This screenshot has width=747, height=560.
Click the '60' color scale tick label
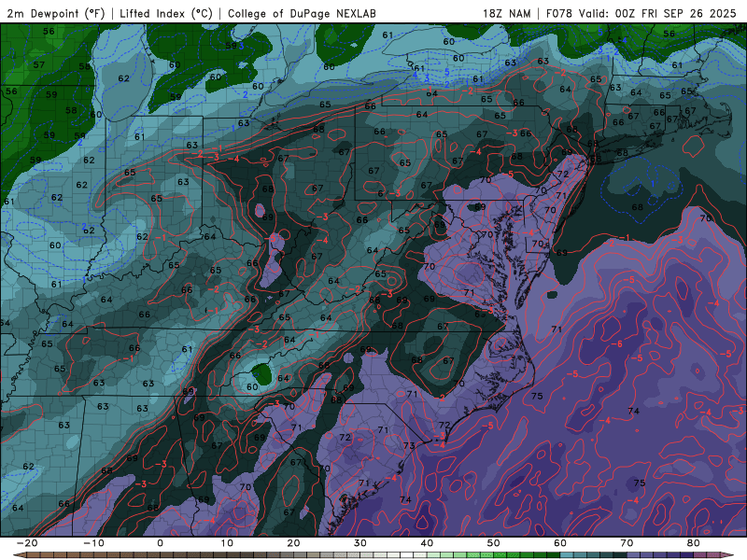click(x=560, y=543)
